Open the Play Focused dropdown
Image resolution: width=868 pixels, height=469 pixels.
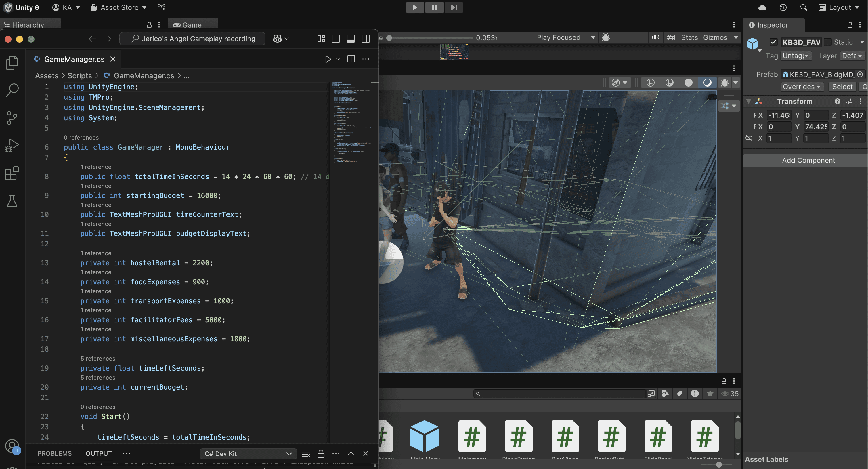pyautogui.click(x=566, y=37)
